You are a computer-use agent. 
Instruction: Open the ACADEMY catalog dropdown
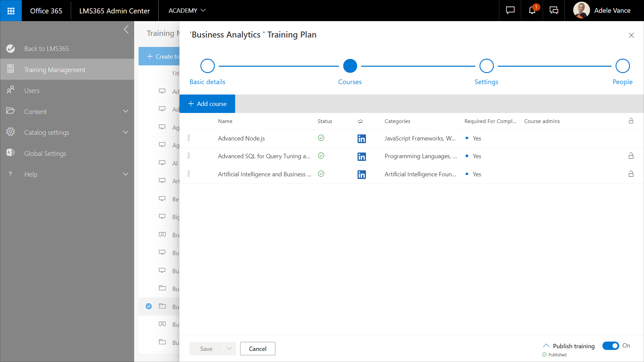(187, 11)
